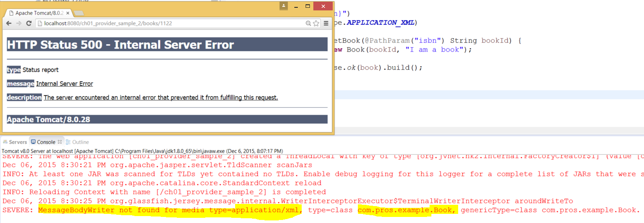Click the zoom indicator in address bar

308,23
